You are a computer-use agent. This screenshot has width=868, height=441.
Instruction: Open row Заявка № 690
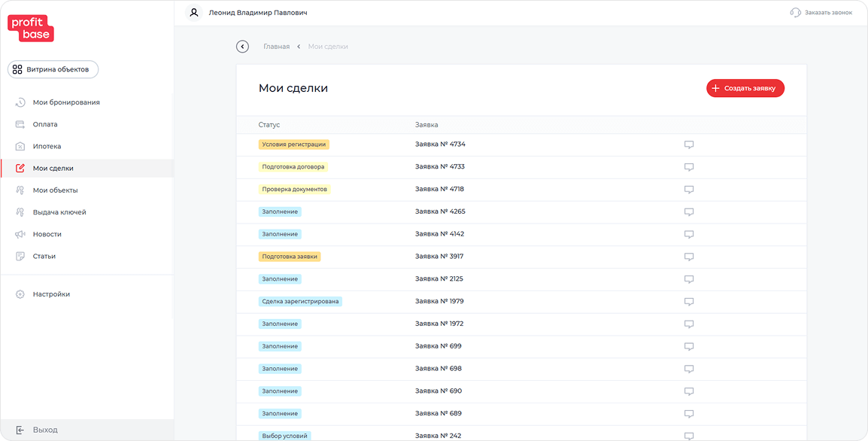pos(521,391)
